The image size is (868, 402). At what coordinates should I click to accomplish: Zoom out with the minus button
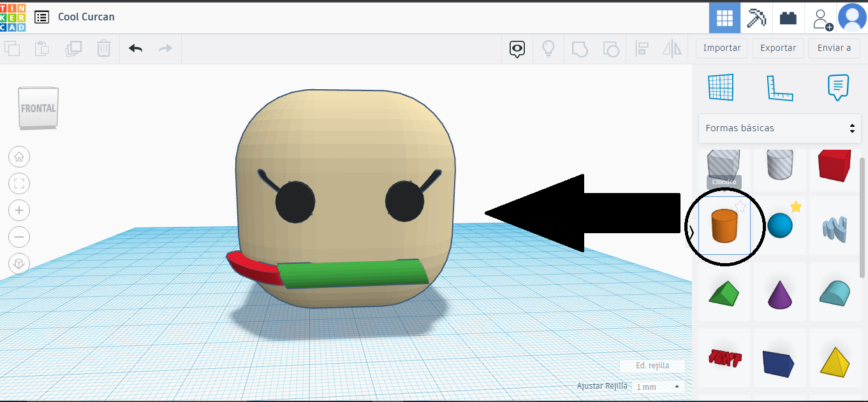[19, 237]
